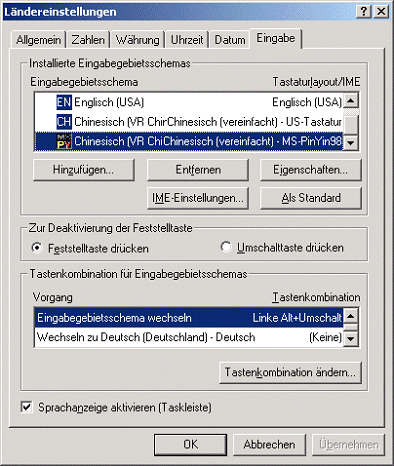The image size is (394, 466).
Task: Click the help question mark button
Action: (364, 12)
